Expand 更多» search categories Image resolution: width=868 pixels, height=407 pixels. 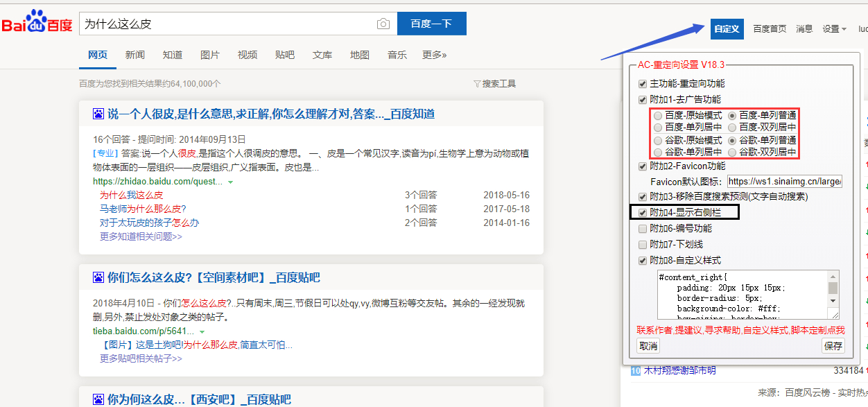434,55
